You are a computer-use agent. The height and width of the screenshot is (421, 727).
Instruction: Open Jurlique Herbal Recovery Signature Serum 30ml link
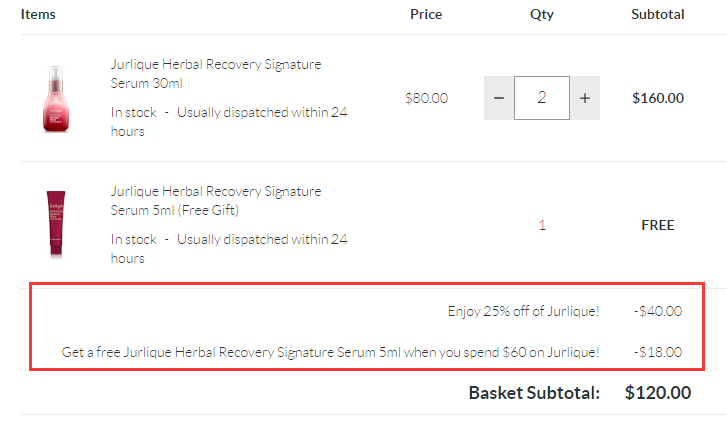pyautogui.click(x=216, y=73)
